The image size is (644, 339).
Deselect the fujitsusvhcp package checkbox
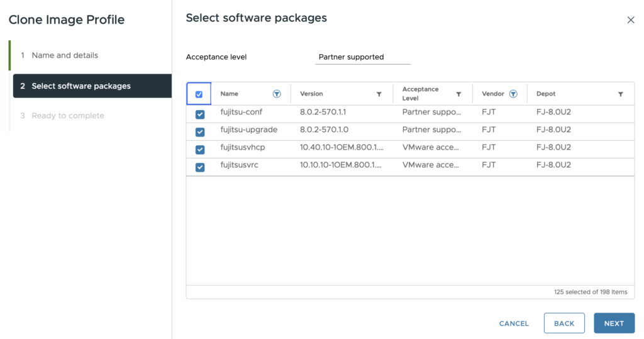click(x=200, y=150)
